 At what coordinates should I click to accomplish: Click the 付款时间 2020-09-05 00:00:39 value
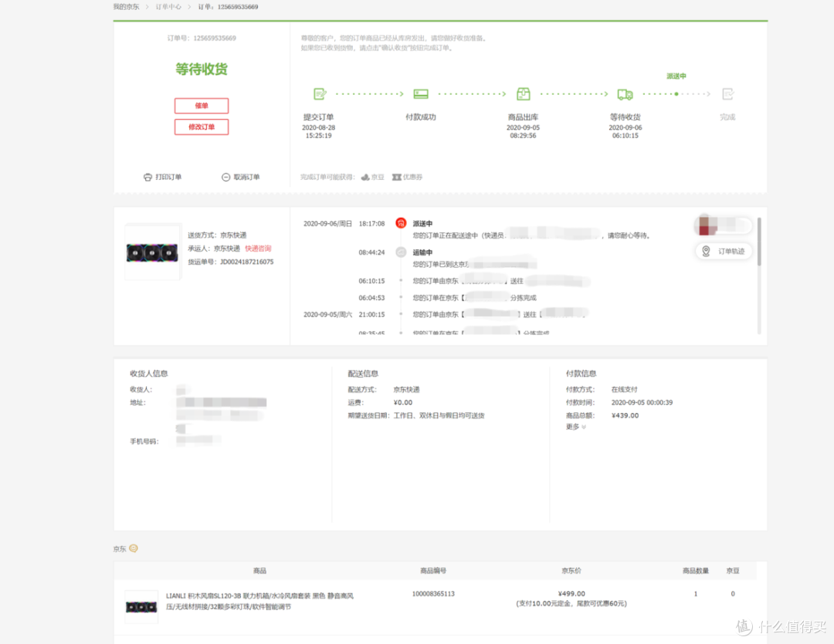(642, 402)
